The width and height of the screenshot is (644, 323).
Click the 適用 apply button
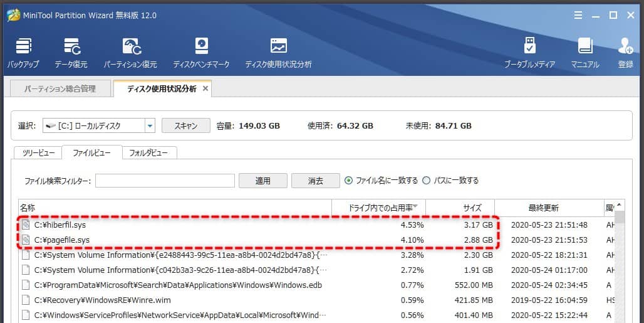(263, 181)
